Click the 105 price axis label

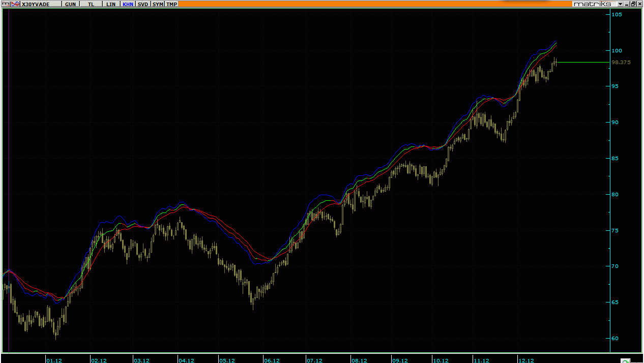click(617, 14)
